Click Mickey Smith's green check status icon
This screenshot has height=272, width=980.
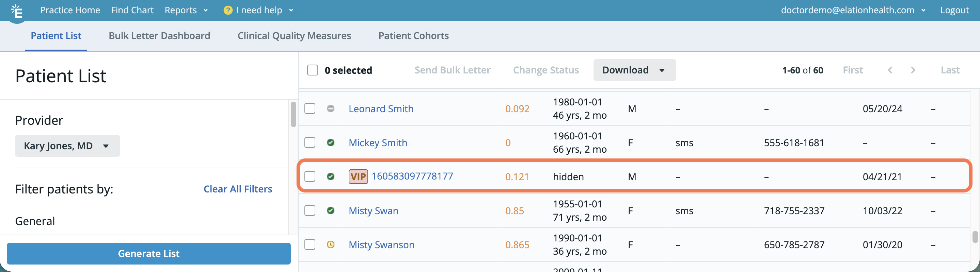[331, 142]
